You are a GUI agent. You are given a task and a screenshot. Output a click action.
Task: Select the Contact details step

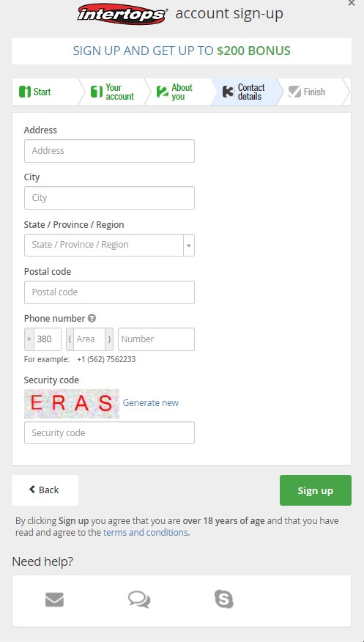(245, 92)
